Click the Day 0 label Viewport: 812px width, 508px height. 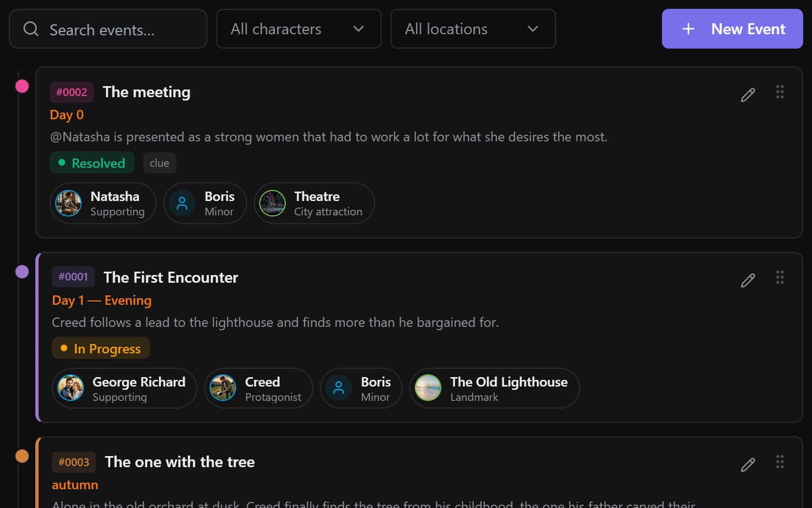coord(67,115)
